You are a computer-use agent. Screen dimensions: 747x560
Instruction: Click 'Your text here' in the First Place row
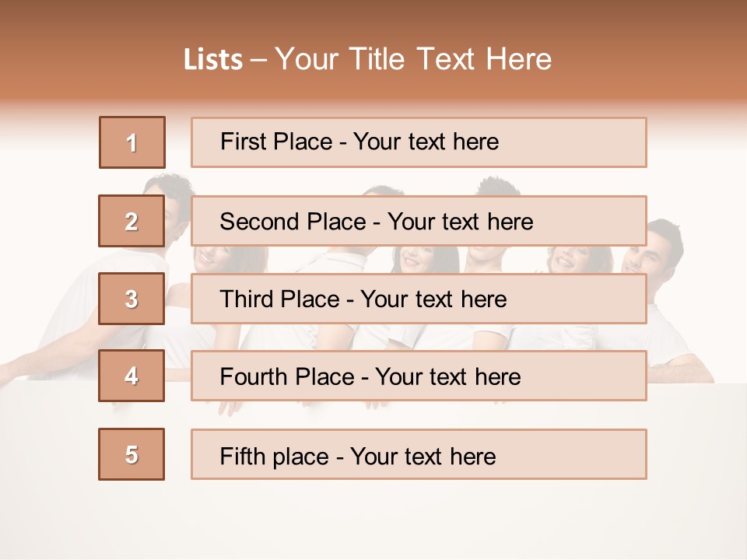click(426, 142)
